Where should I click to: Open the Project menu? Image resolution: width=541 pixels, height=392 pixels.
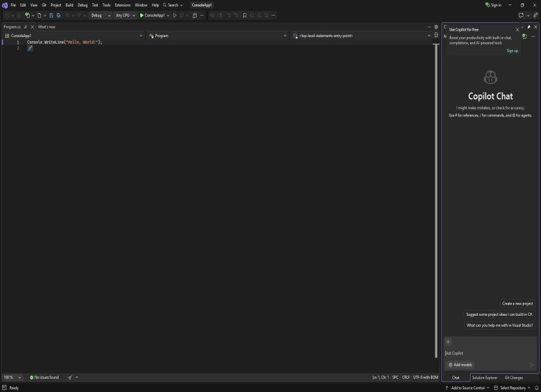point(56,5)
